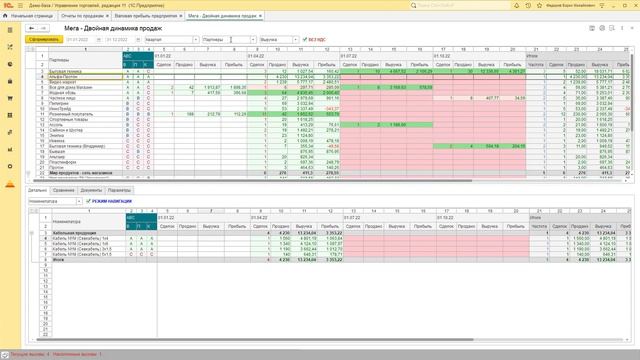Expand the Номенклатура dropdown in details panel

(x=79, y=201)
